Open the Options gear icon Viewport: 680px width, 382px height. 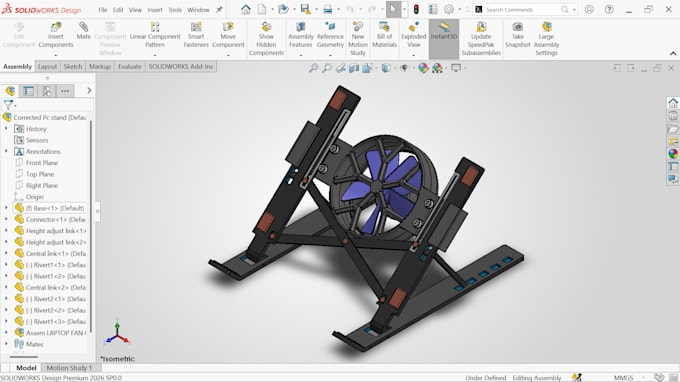[x=449, y=9]
